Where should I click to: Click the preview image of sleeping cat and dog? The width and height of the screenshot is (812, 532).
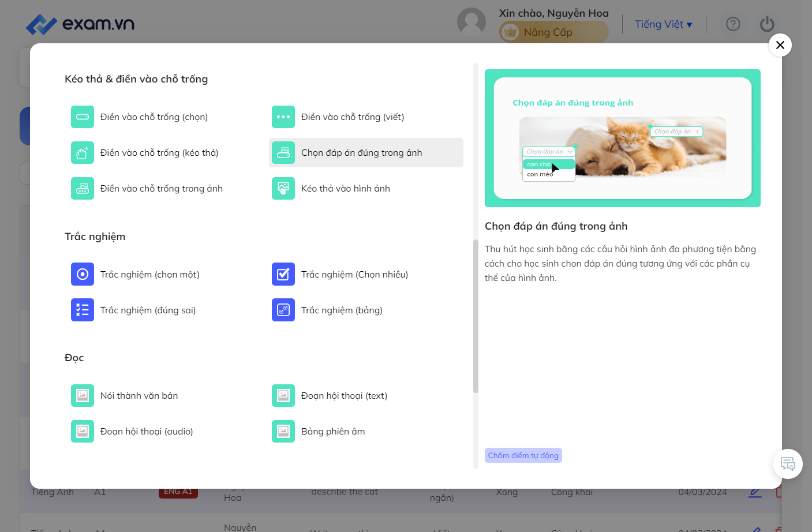[623, 147]
